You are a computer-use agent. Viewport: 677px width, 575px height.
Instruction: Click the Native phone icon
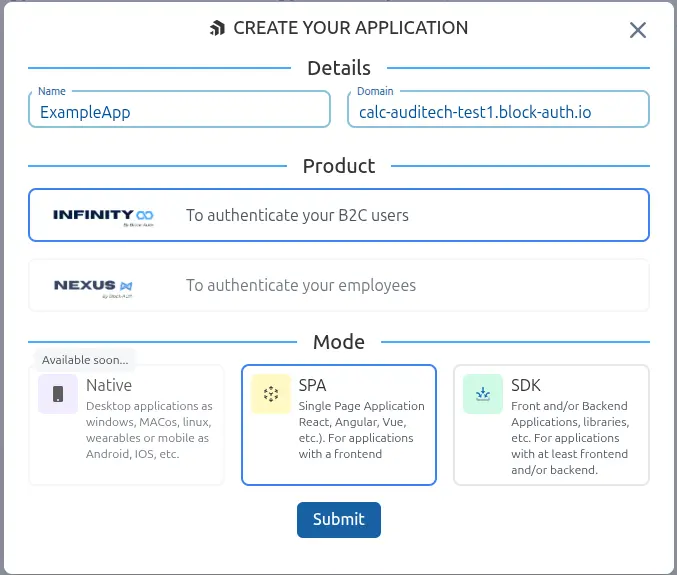58,394
